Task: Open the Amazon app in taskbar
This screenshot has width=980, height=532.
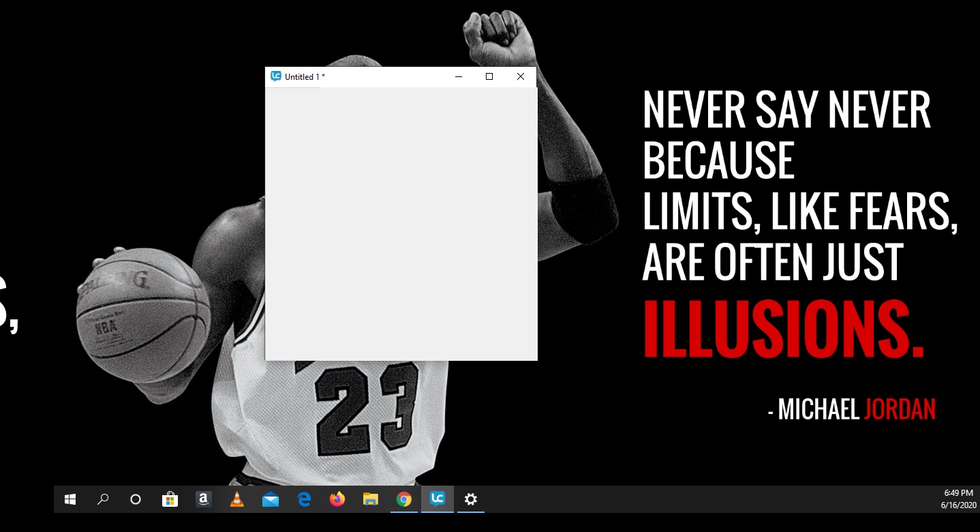Action: coord(203,499)
